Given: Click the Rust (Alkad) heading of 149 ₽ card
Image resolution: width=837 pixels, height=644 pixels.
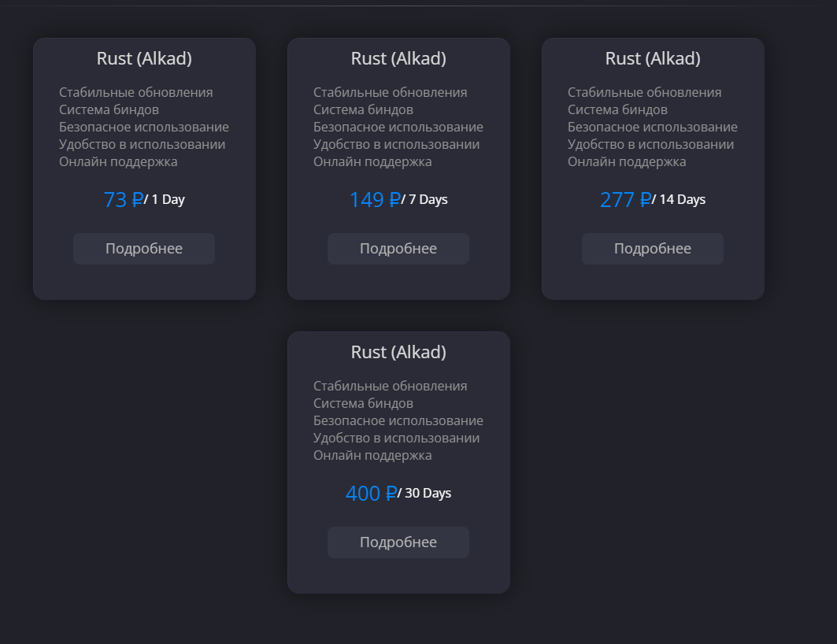Looking at the screenshot, I should (x=398, y=58).
